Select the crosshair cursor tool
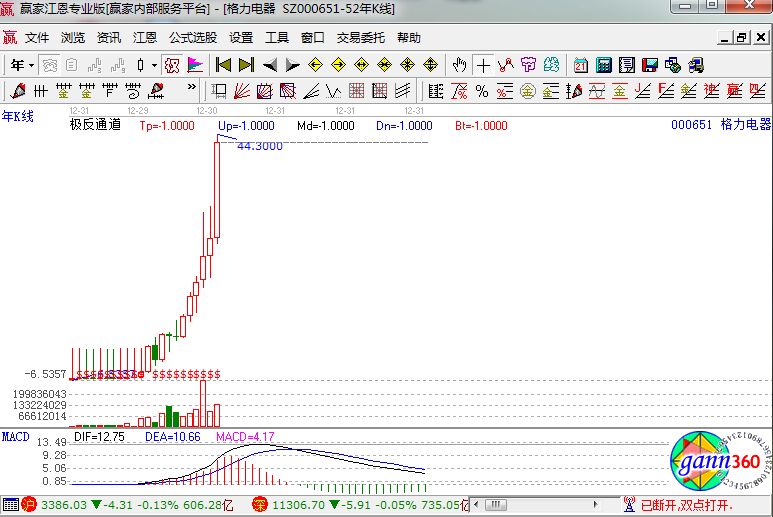This screenshot has width=773, height=517. [x=483, y=65]
